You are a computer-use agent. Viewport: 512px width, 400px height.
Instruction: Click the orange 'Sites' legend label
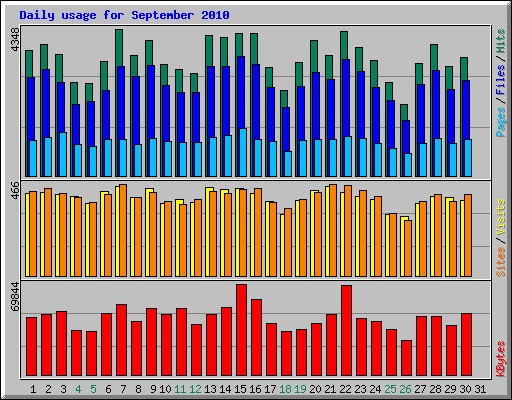tap(501, 262)
